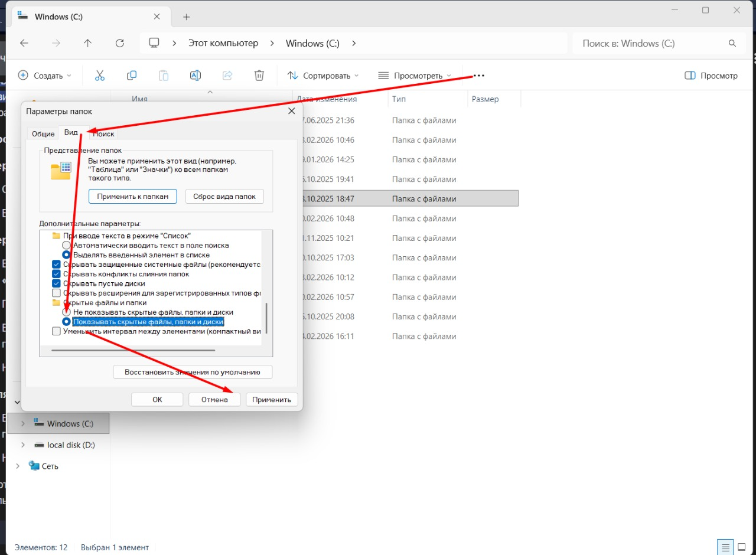Viewport: 756px width, 555px height.
Task: Open the Вид tab in folder options
Action: [71, 133]
